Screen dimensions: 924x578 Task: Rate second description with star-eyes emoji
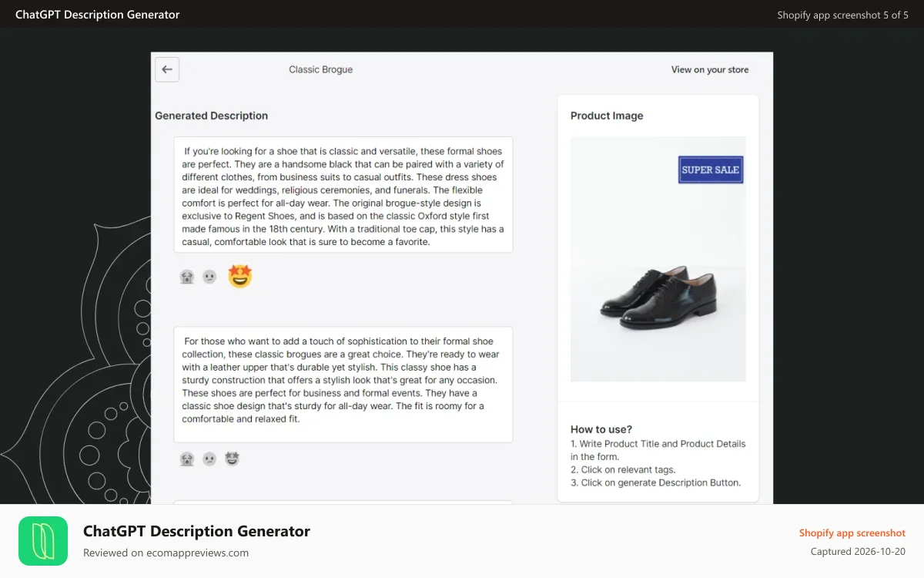pos(233,459)
